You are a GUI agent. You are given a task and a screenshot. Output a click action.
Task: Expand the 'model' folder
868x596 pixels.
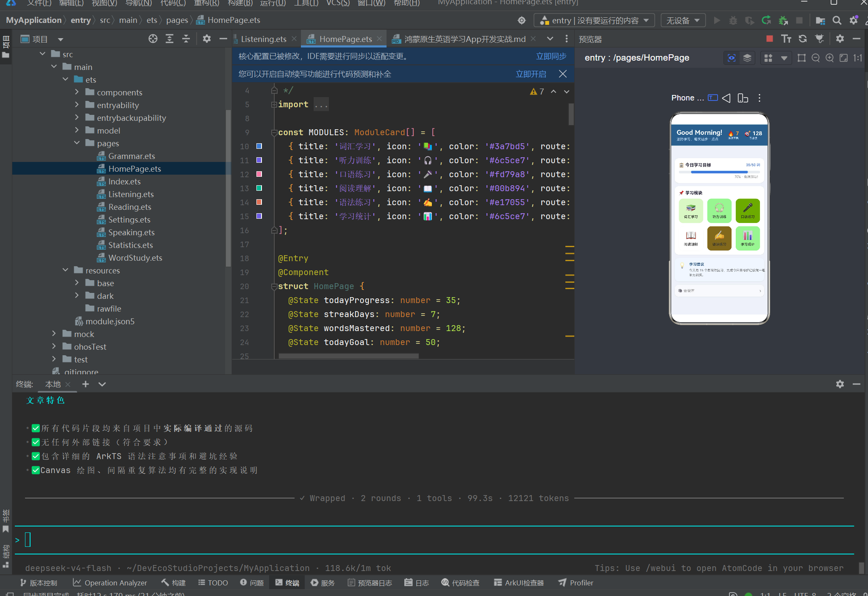77,130
